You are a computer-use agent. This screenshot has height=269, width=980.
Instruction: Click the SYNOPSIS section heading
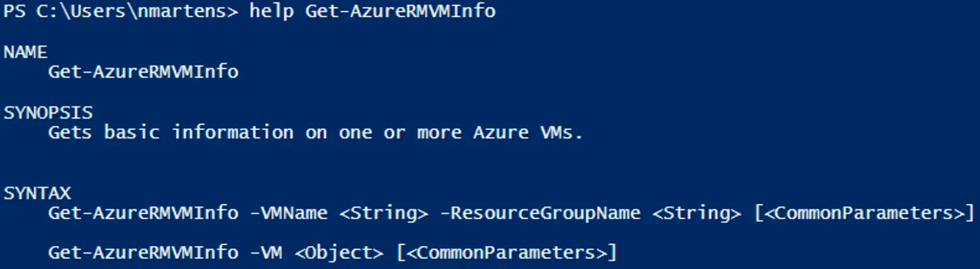(x=48, y=113)
